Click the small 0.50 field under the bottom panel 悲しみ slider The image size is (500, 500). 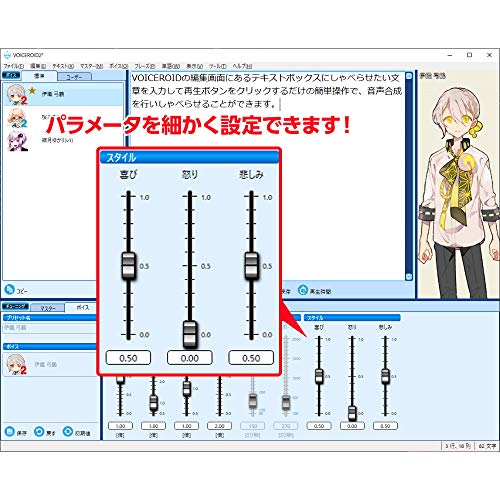click(385, 426)
